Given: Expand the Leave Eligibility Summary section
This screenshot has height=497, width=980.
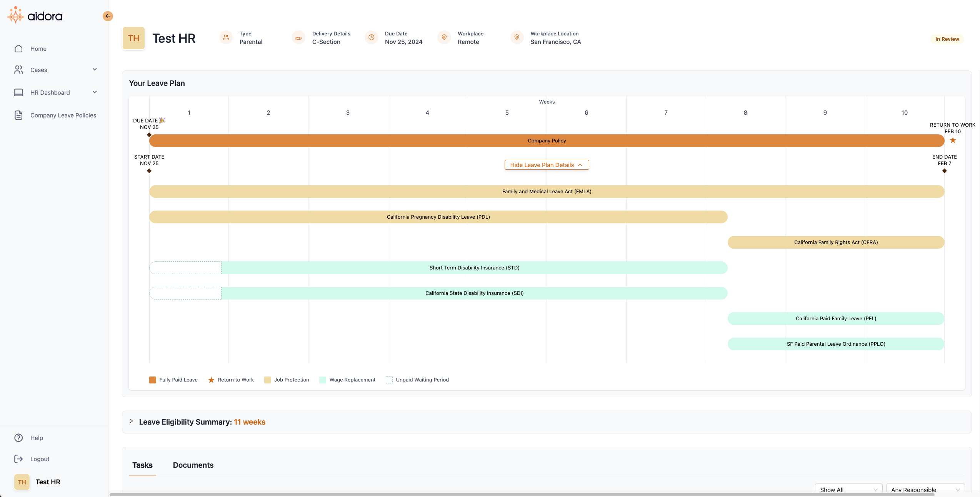Looking at the screenshot, I should coord(132,422).
